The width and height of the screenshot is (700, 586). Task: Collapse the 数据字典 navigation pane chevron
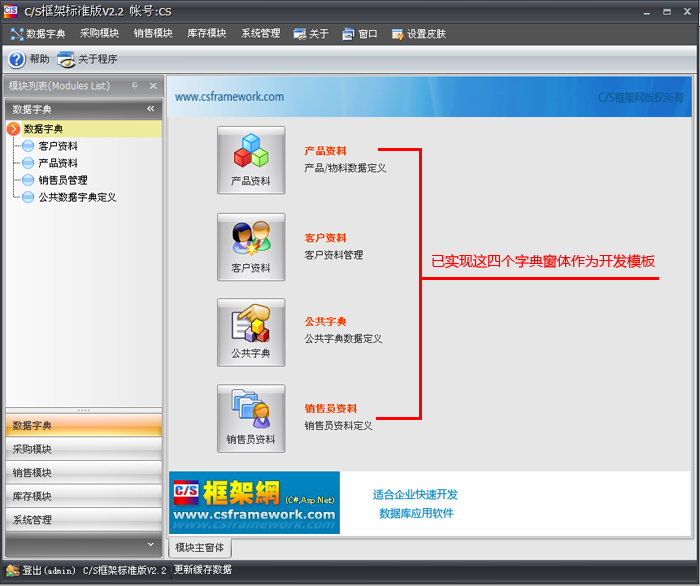coord(150,109)
